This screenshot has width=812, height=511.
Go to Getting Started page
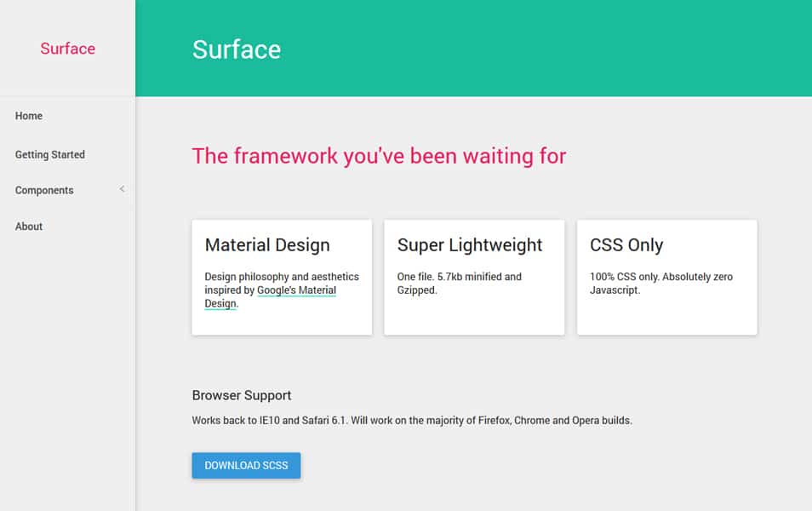click(x=49, y=154)
